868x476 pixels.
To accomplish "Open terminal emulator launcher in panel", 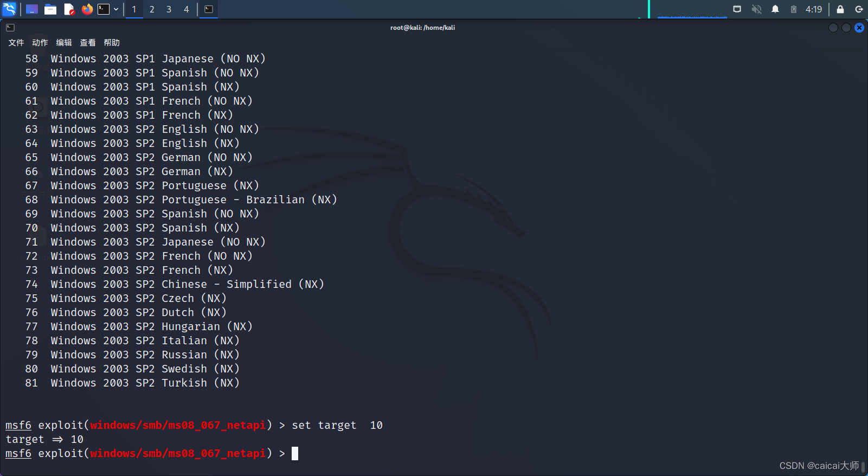I will tap(104, 9).
